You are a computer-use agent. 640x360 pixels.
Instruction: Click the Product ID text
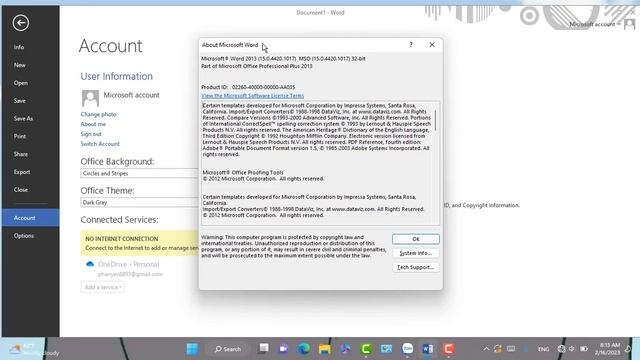click(x=248, y=87)
